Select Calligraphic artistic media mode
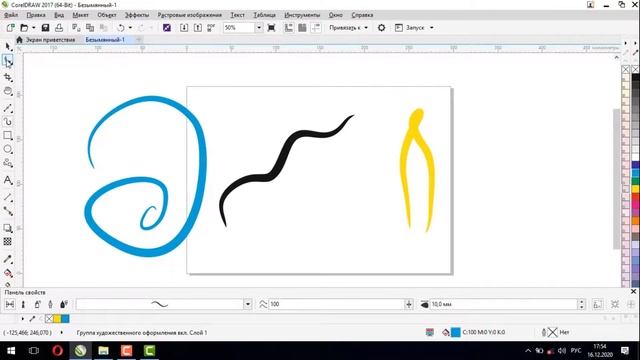The image size is (640, 360). (x=51, y=304)
